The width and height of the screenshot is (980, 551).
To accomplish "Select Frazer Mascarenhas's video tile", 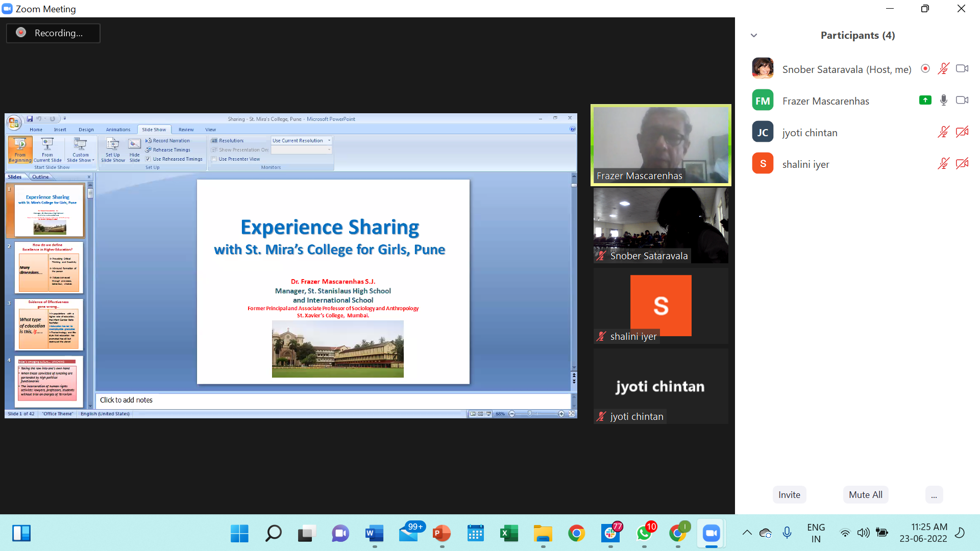I will (x=661, y=145).
